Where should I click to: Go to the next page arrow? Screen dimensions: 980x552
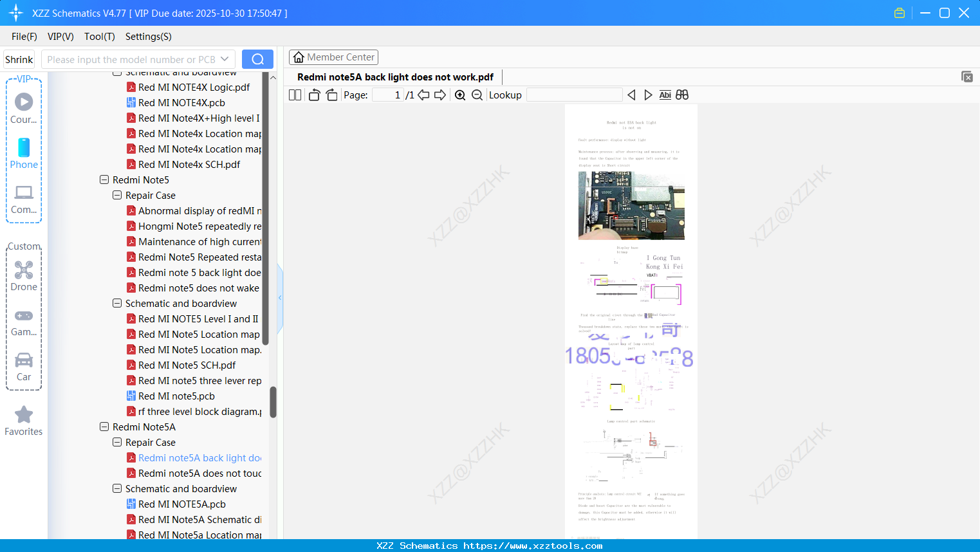[x=440, y=95]
